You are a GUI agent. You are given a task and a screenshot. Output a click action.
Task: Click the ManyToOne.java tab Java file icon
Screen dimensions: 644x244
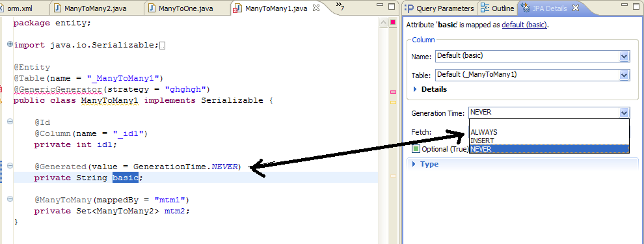click(152, 8)
